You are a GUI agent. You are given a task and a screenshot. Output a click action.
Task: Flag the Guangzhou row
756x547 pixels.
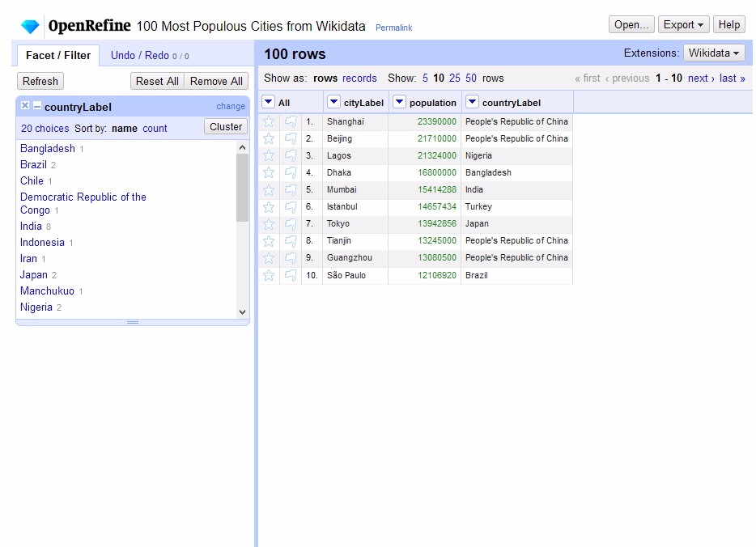[x=291, y=258]
